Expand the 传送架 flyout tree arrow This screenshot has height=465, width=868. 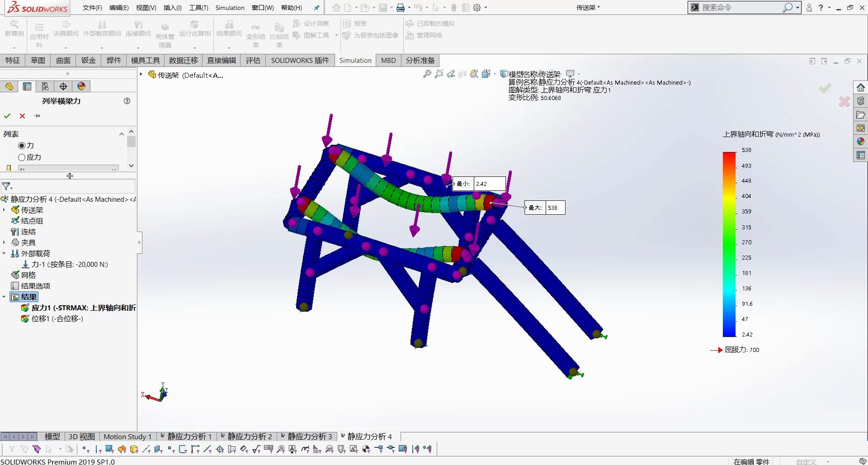pos(141,75)
